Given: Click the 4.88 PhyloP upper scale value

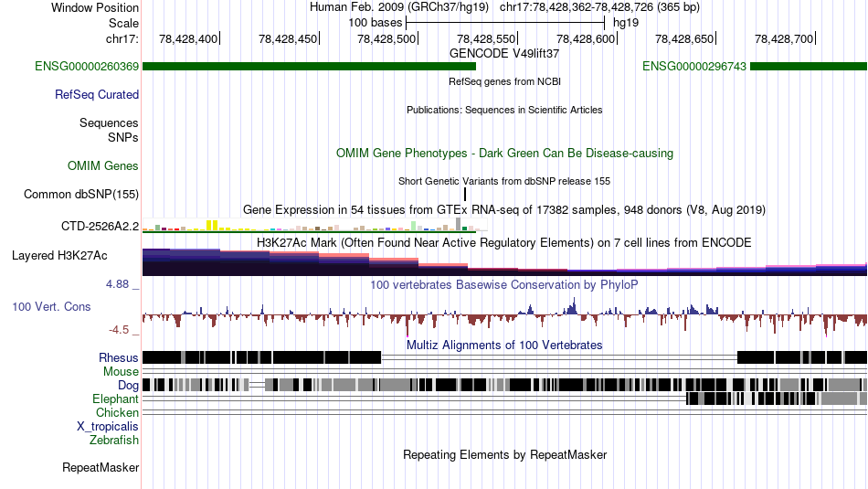Looking at the screenshot, I should 117,284.
